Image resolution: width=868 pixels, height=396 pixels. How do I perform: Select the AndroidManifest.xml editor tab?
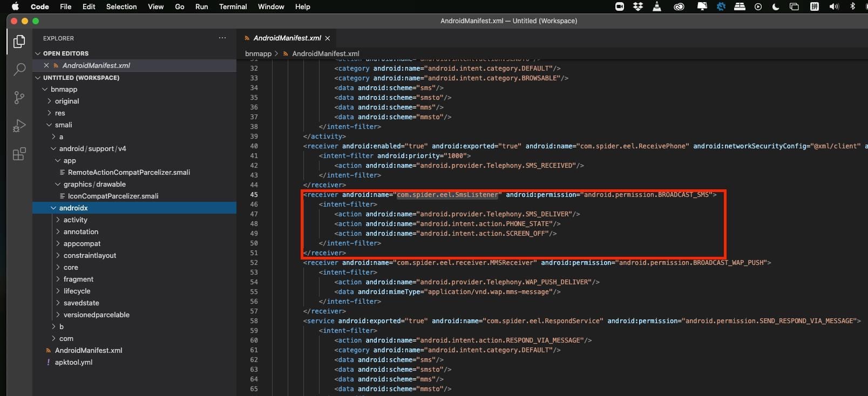[287, 38]
